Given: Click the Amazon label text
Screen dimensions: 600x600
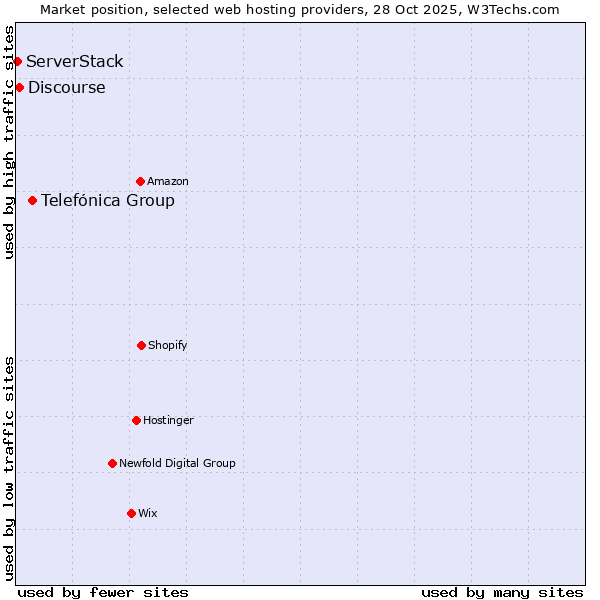Looking at the screenshot, I should pos(168,182).
